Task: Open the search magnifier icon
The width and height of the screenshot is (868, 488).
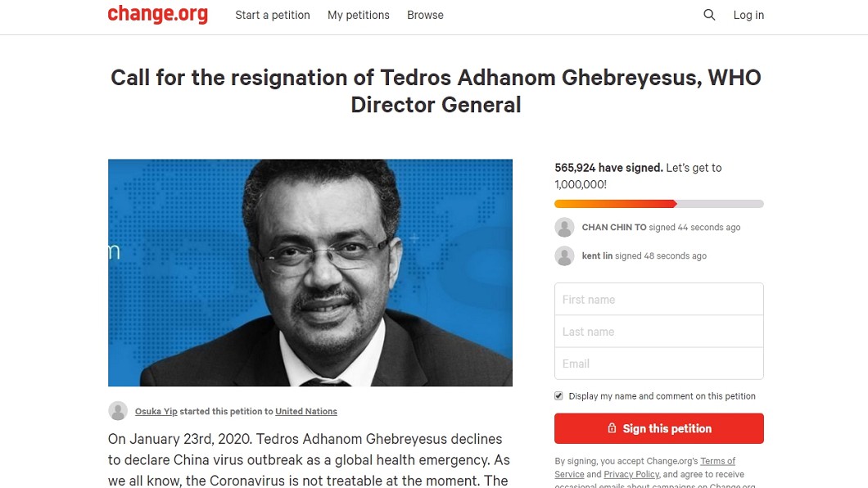Action: 709,15
